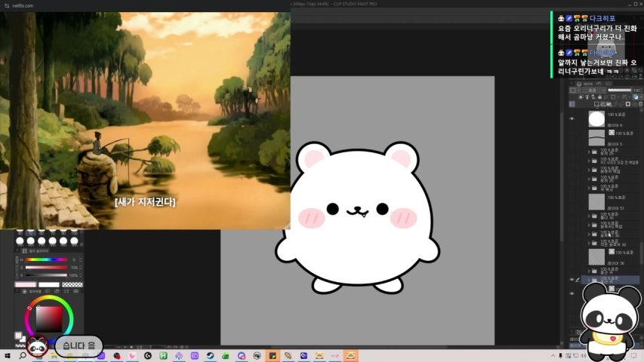The height and width of the screenshot is (362, 644).
Task: Click the padlock lock-layer icon
Action: click(x=599, y=97)
